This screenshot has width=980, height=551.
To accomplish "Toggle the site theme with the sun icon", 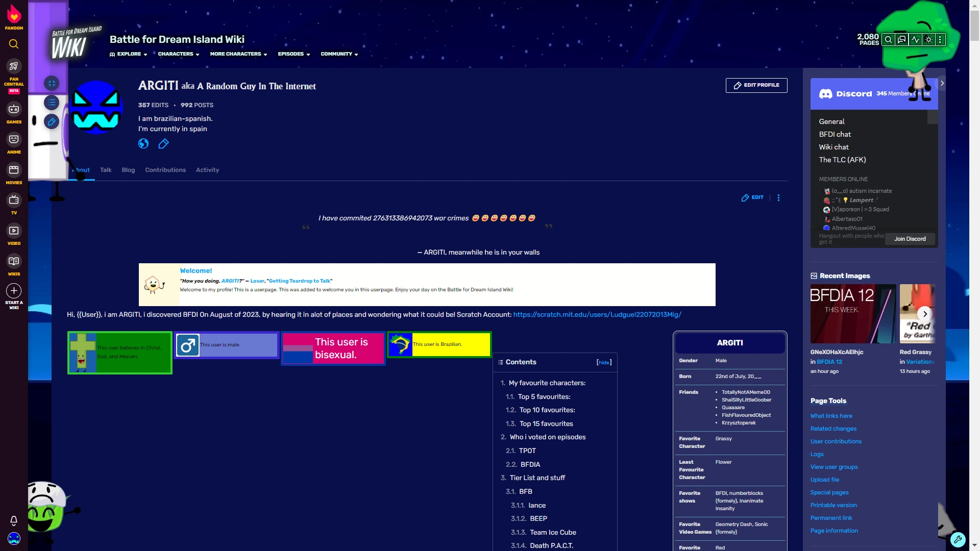I will pos(929,39).
